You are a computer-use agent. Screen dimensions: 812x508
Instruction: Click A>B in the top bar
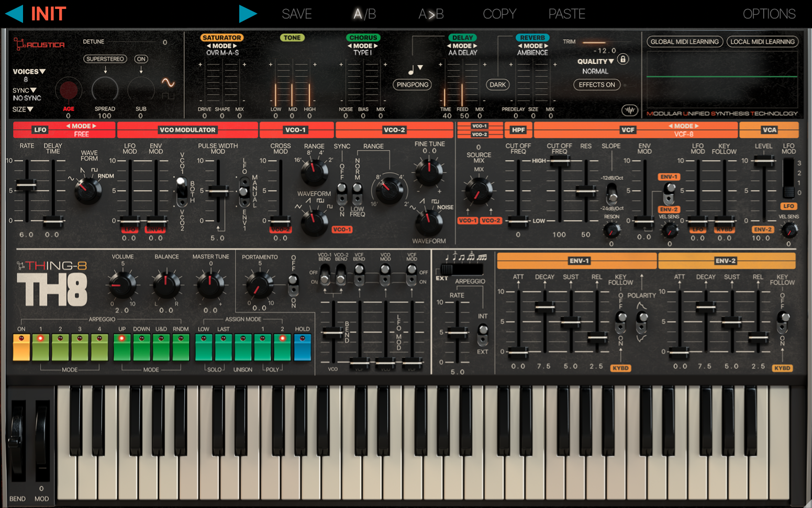point(431,14)
